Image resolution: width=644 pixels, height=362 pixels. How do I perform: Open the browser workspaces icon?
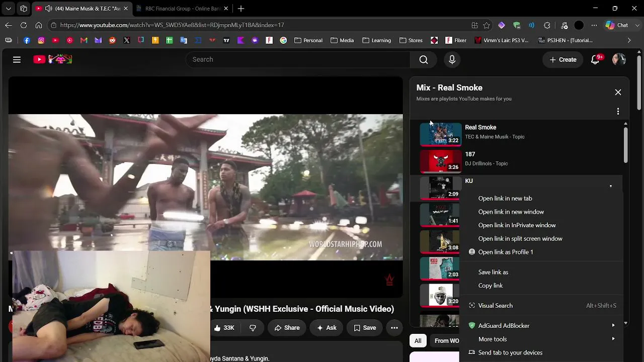pyautogui.click(x=24, y=9)
